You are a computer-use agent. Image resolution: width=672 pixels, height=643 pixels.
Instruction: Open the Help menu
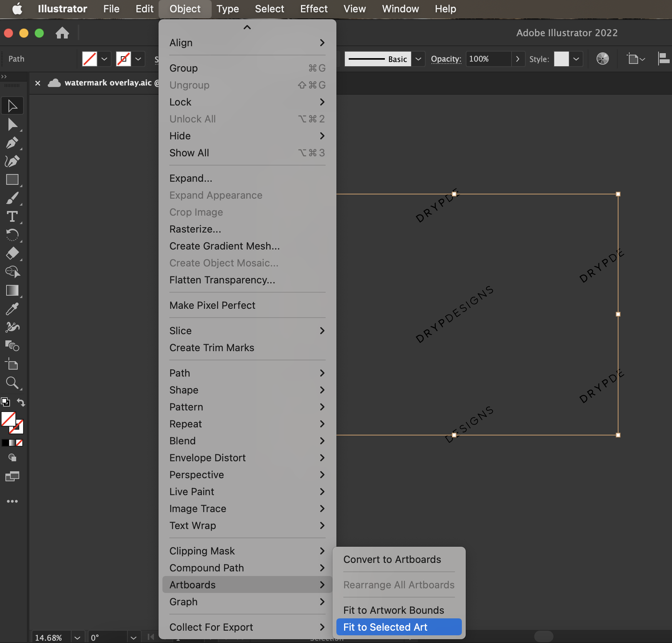[x=445, y=9]
